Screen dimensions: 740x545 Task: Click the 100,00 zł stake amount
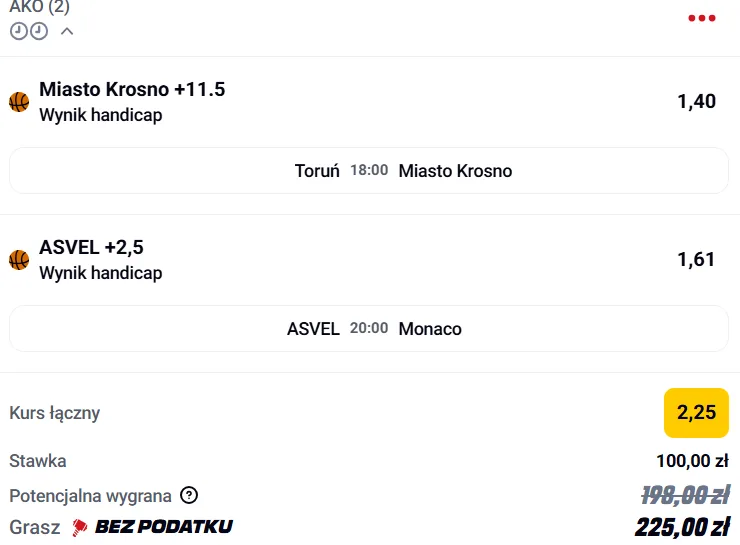coord(691,461)
